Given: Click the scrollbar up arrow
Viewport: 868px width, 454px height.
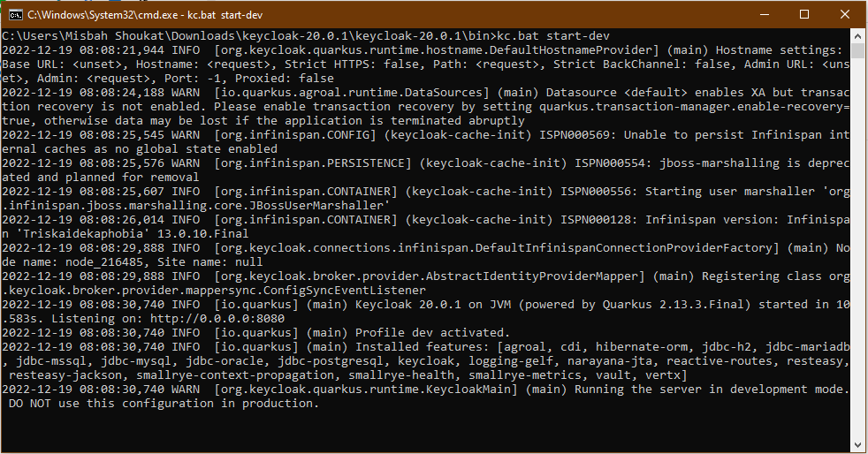Looking at the screenshot, I should (x=857, y=36).
